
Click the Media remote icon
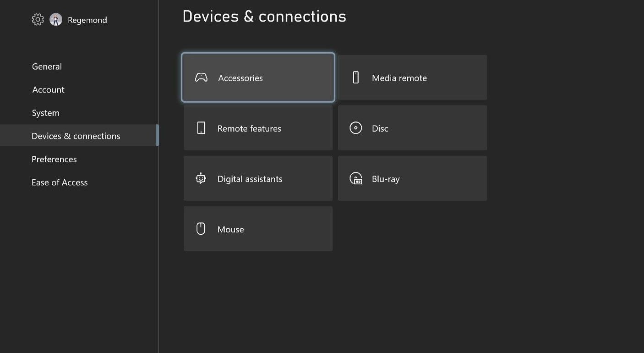coord(356,77)
